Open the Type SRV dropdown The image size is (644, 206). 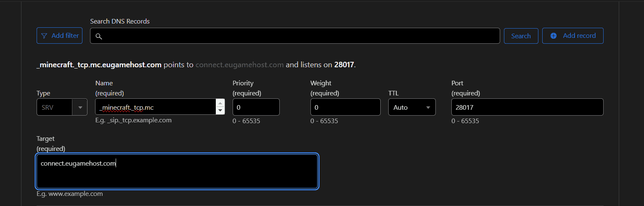[62, 107]
